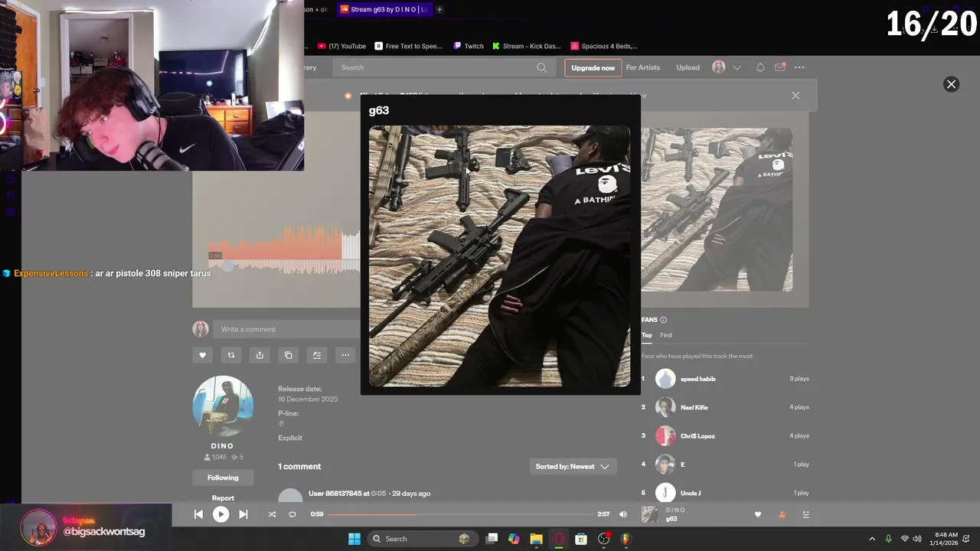Screen dimensions: 980x551
Task: Open Microsoft Store from taskbar
Action: pos(581,539)
